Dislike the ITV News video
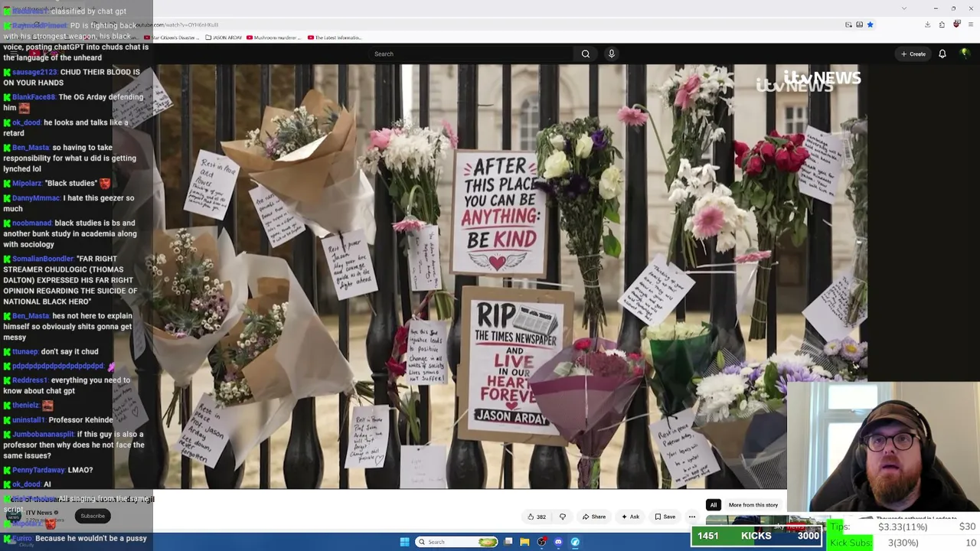The height and width of the screenshot is (551, 980). point(563,517)
